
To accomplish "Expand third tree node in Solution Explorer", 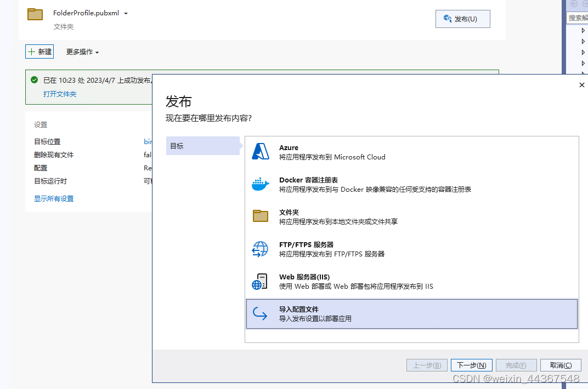I will [x=583, y=52].
